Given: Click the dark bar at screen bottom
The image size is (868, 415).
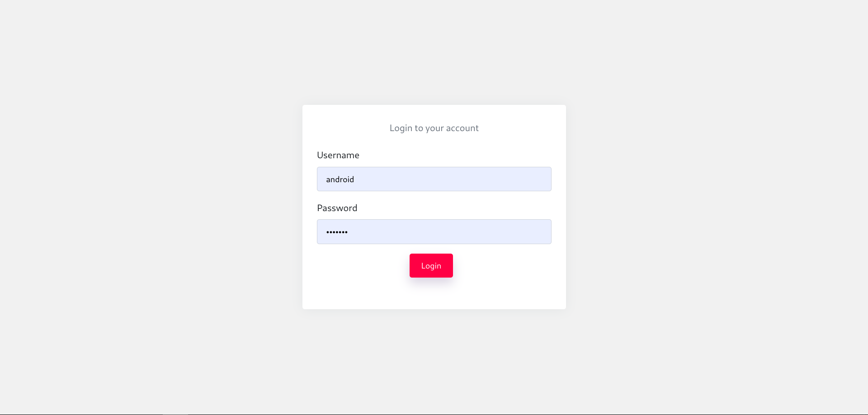Looking at the screenshot, I should click(434, 414).
